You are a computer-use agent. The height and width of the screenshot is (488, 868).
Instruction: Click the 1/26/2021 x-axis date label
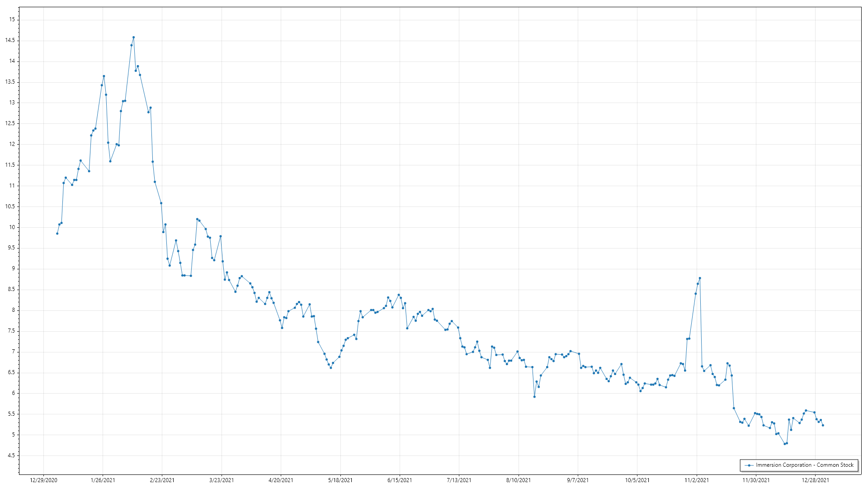click(103, 480)
